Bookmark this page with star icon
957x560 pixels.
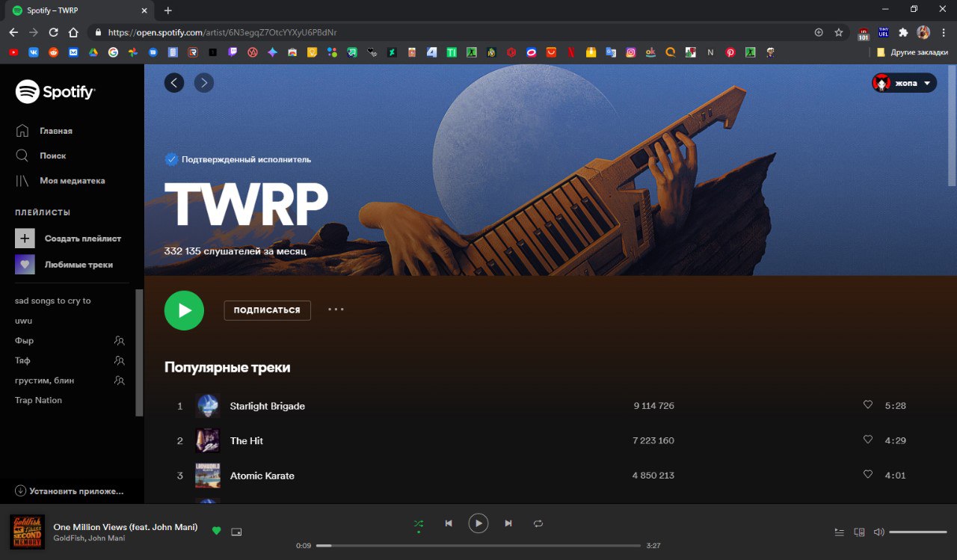[x=839, y=32]
